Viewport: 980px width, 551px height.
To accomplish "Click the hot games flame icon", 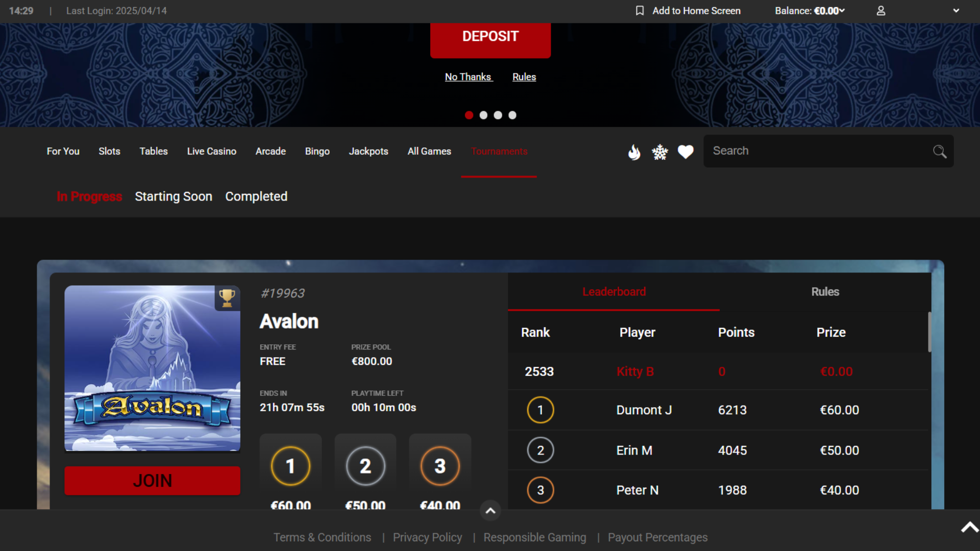I will coord(634,152).
